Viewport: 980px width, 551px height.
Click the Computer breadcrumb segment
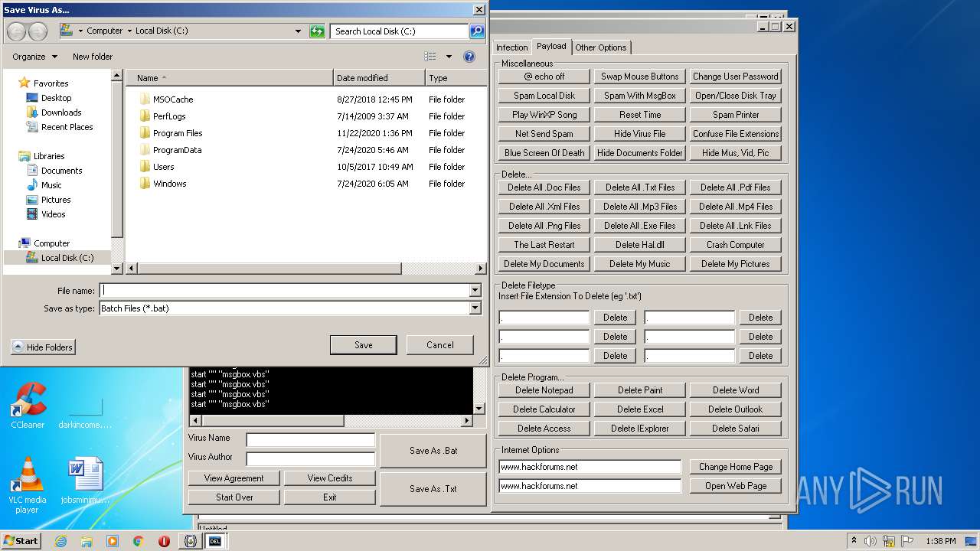[x=104, y=31]
